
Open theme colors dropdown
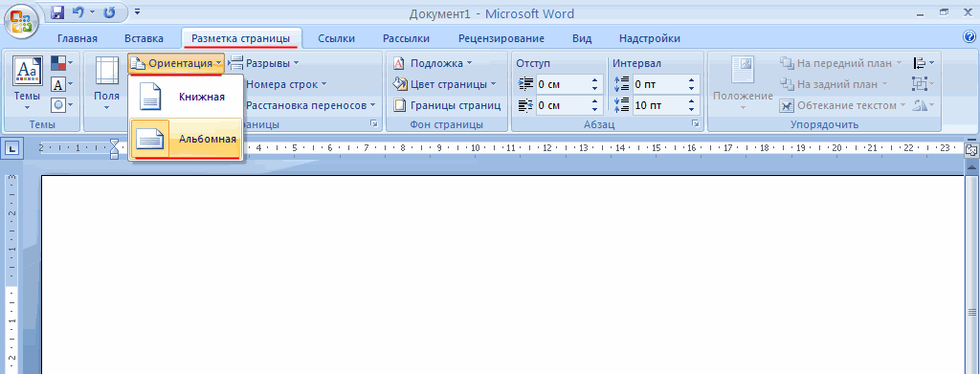pyautogui.click(x=62, y=63)
